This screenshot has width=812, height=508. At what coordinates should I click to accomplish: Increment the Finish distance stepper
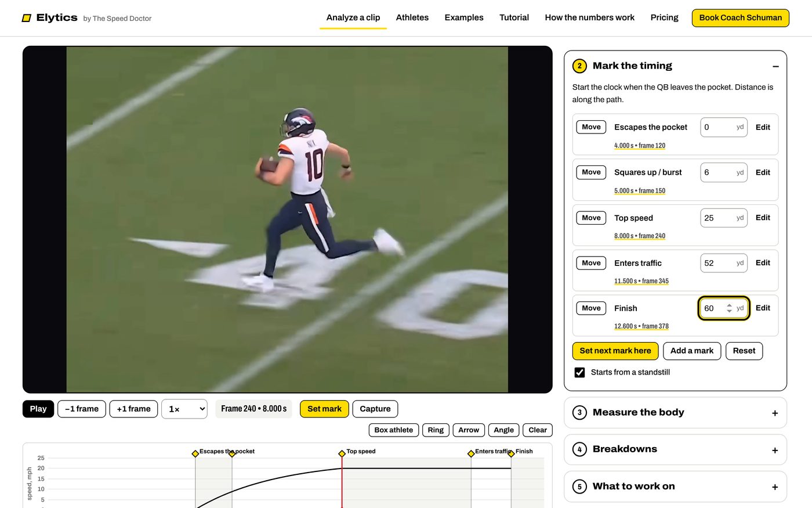point(729,305)
